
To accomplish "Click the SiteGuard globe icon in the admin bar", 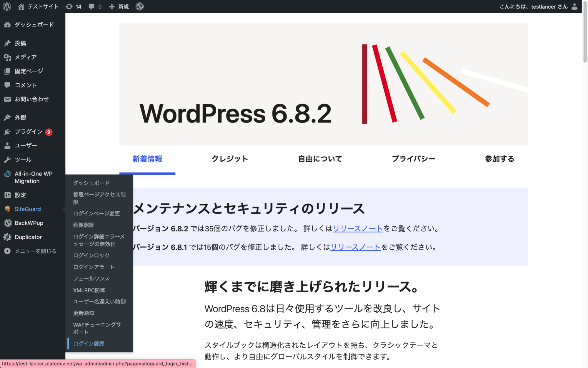I will [x=139, y=6].
